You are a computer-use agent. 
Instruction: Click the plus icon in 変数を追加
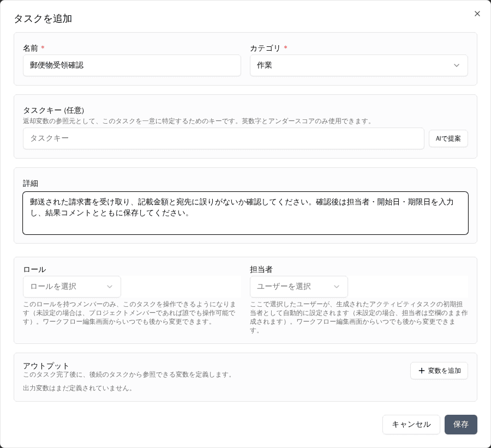(x=422, y=371)
